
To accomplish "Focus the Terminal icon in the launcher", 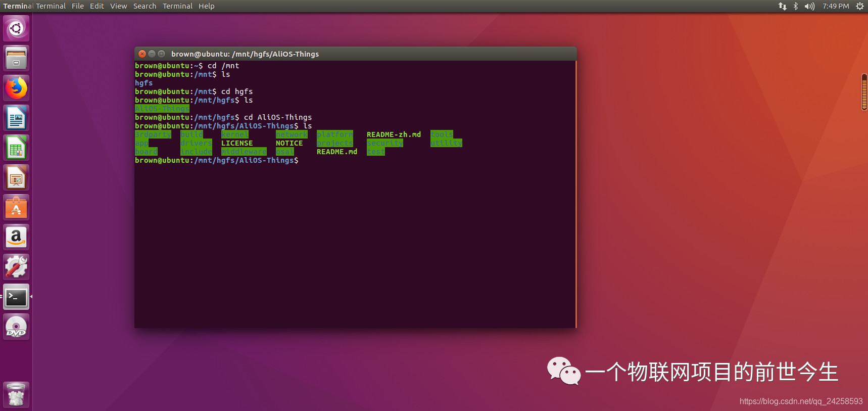I will click(16, 297).
